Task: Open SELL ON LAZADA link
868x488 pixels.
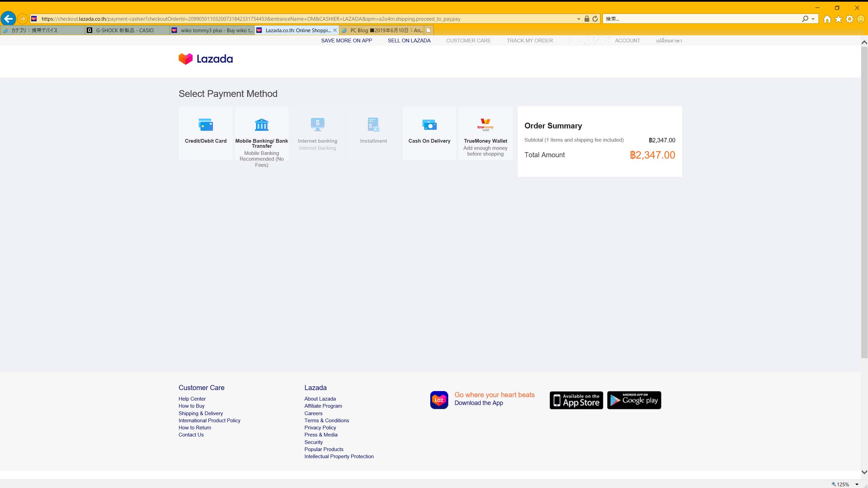Action: pos(409,41)
